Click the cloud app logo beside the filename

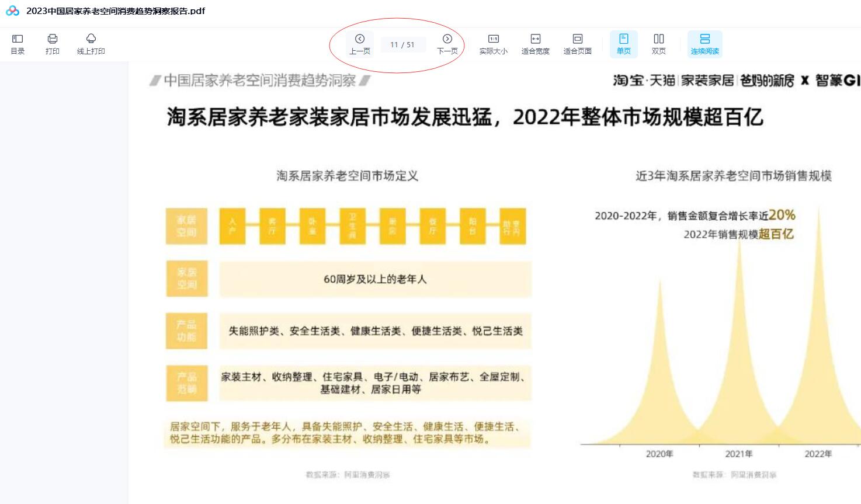[12, 11]
